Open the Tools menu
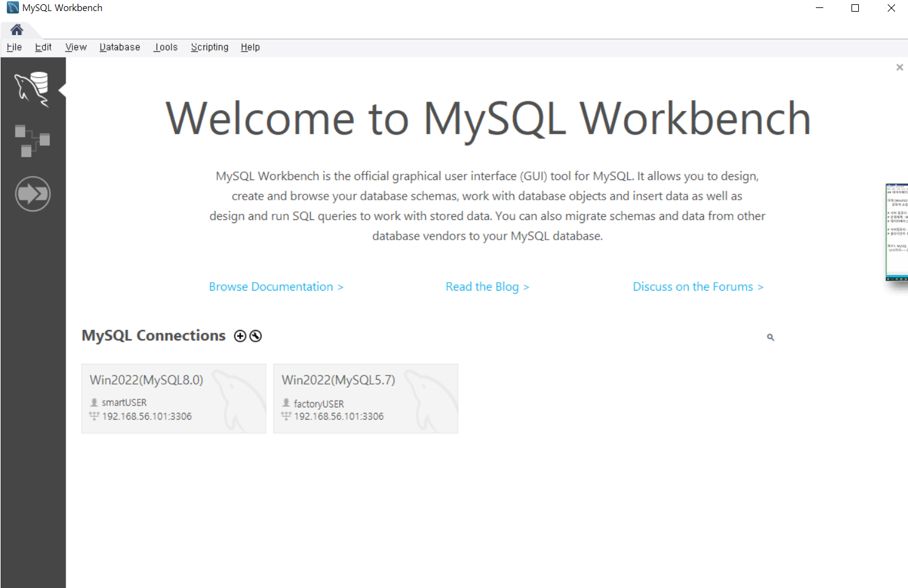 click(166, 47)
